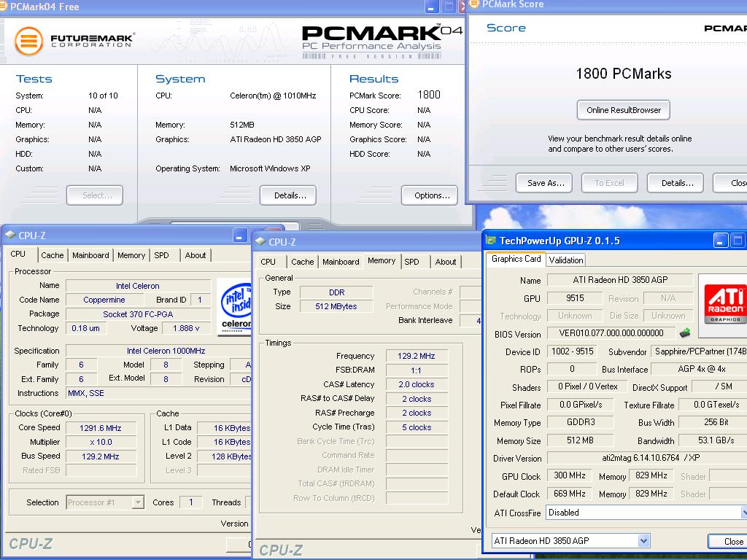Viewport: 747px width, 560px height.
Task: Click CPU-Z Core Speed value 1291.6 MHz
Action: click(101, 428)
